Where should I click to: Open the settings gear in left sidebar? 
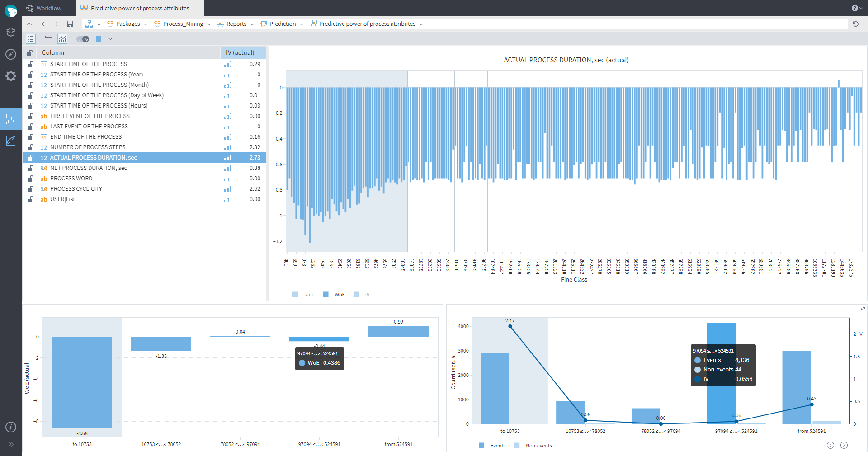[11, 76]
